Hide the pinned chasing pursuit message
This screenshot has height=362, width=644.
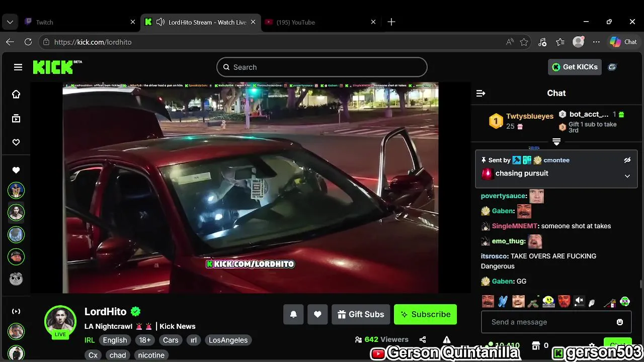click(627, 160)
